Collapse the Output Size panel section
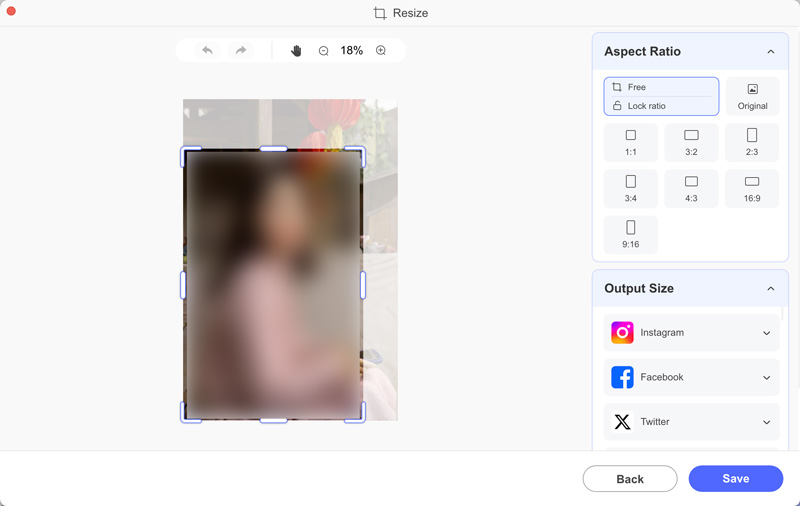This screenshot has height=506, width=800. 770,289
